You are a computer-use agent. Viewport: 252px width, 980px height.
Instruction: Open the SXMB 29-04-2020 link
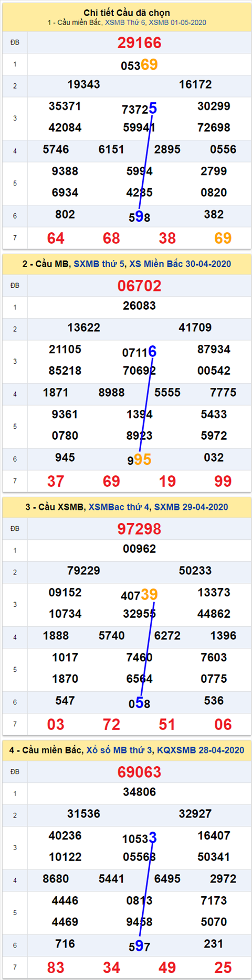coord(191,507)
